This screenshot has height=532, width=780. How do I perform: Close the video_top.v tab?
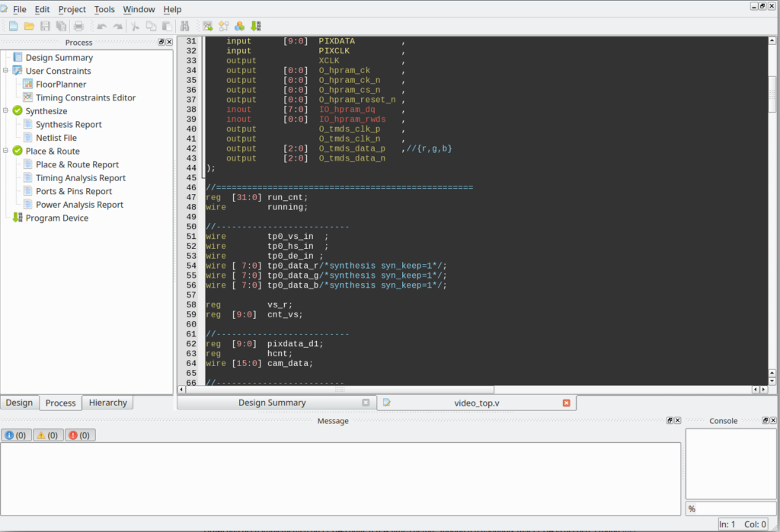(566, 403)
